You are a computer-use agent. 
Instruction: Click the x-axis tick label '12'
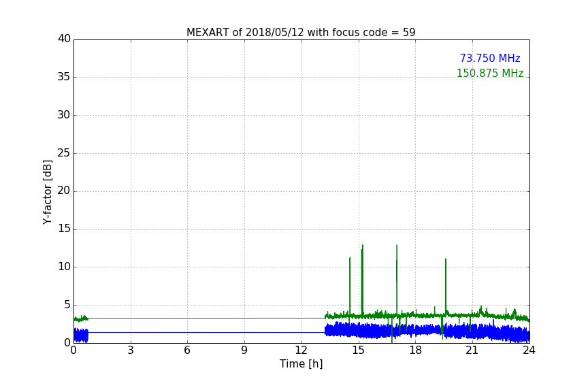click(301, 350)
